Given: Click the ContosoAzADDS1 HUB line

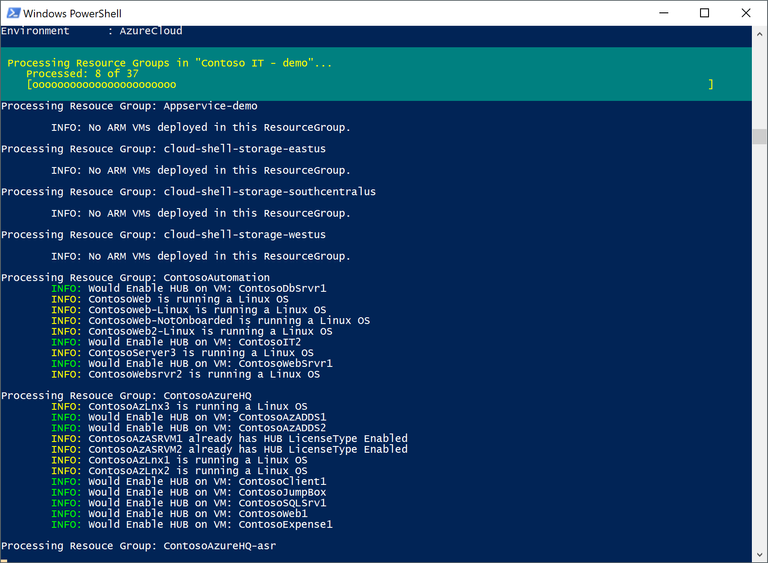Looking at the screenshot, I should pyautogui.click(x=189, y=417).
